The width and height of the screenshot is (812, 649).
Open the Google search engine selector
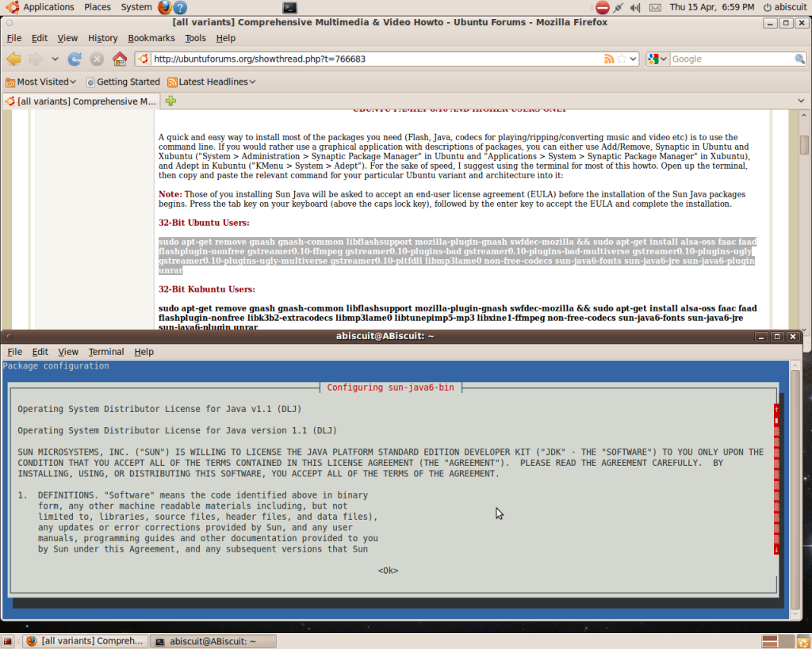[657, 59]
